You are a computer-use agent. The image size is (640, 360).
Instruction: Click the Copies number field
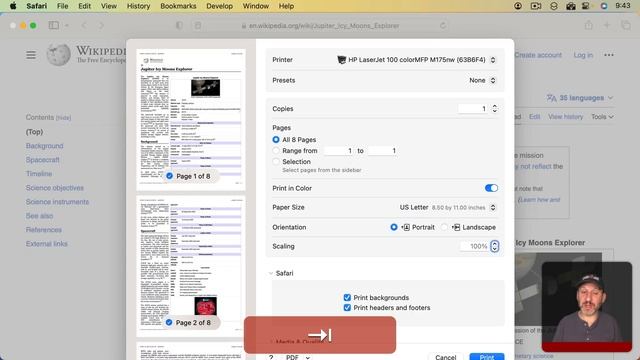(473, 109)
